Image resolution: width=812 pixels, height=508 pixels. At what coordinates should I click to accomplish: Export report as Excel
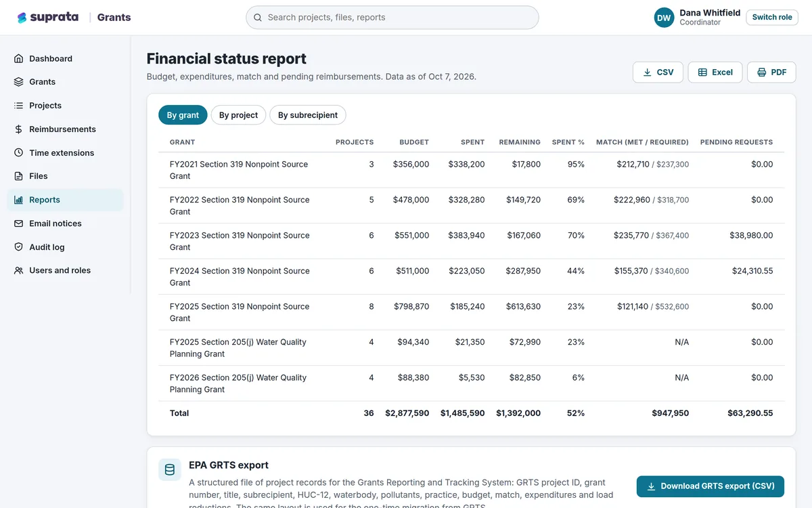tap(715, 72)
